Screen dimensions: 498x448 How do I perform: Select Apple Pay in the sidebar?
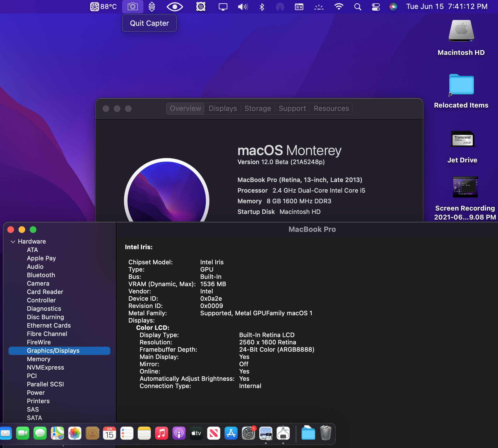point(41,258)
